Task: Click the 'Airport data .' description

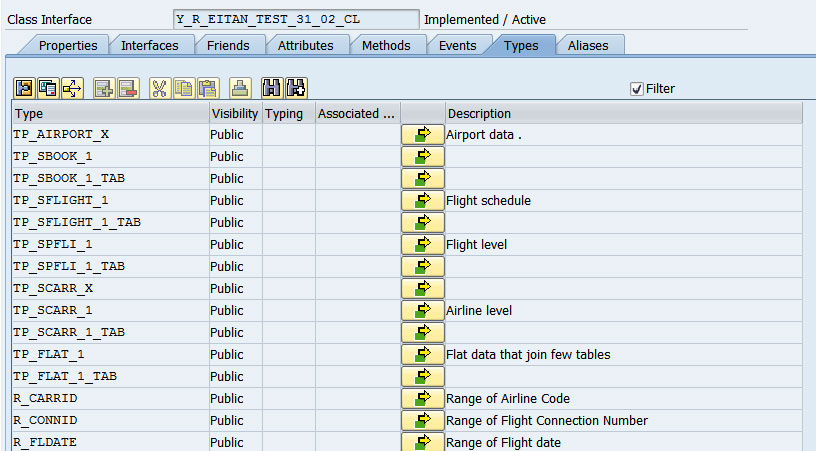Action: pos(483,135)
